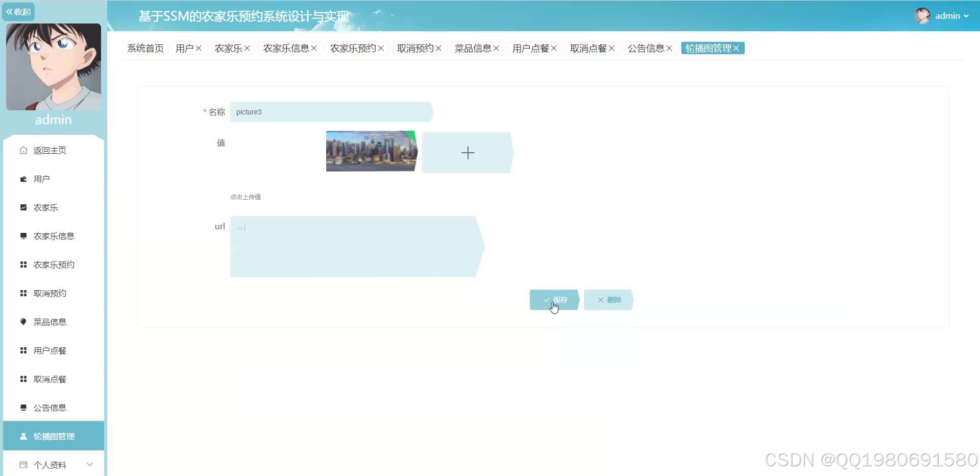
Task: Open 菜品信息 in the sidebar menu
Action: point(54,322)
